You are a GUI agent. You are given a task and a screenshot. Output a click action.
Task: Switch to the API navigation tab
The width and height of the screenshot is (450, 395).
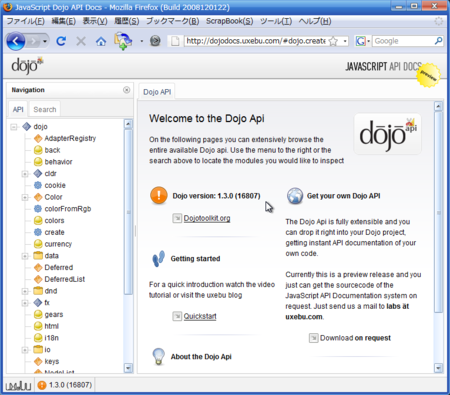18,109
